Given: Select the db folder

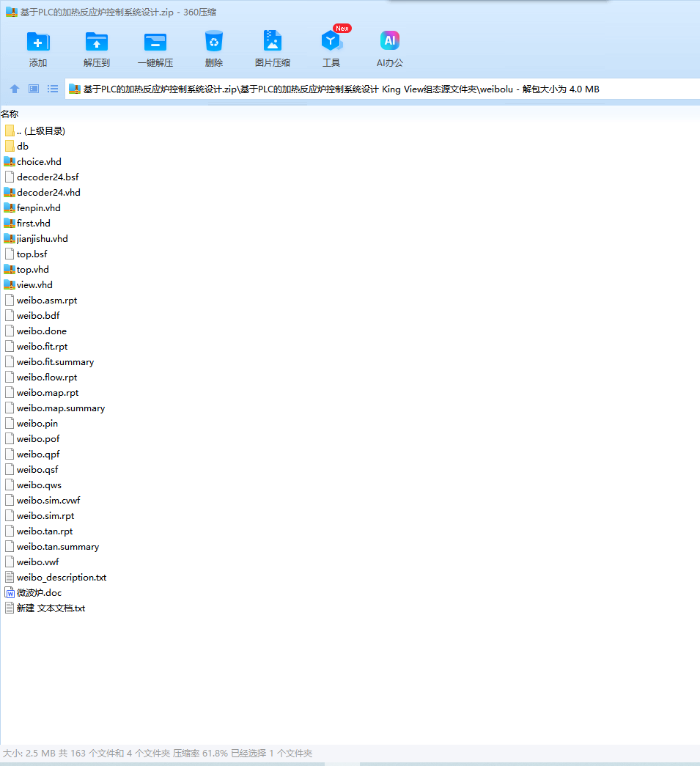Looking at the screenshot, I should point(17,146).
